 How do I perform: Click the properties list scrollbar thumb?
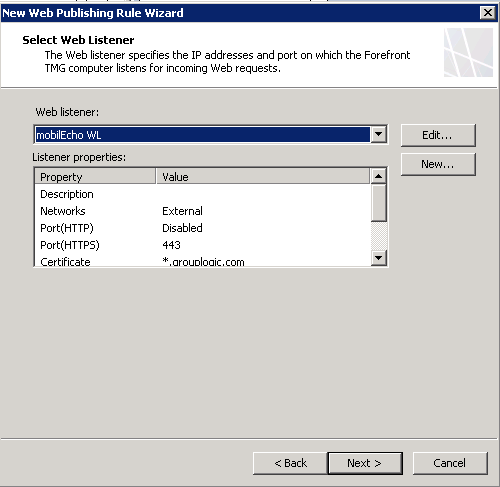tap(378, 203)
